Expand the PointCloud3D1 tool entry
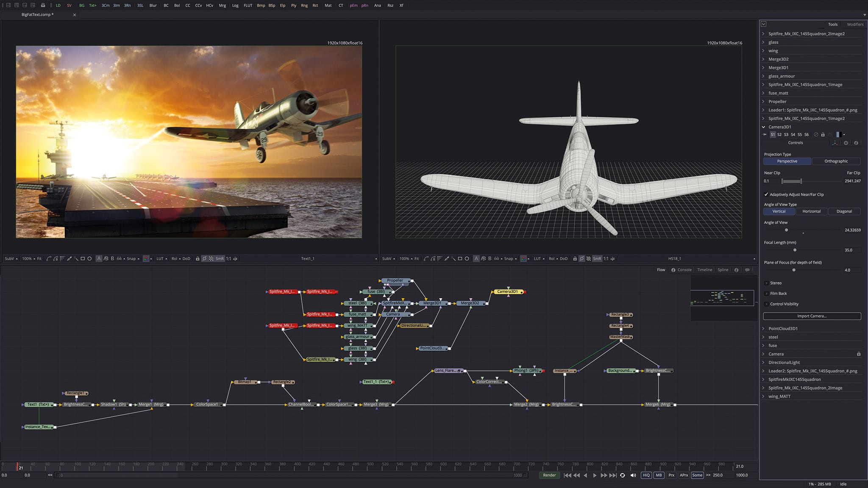This screenshot has height=488, width=868. [764, 329]
